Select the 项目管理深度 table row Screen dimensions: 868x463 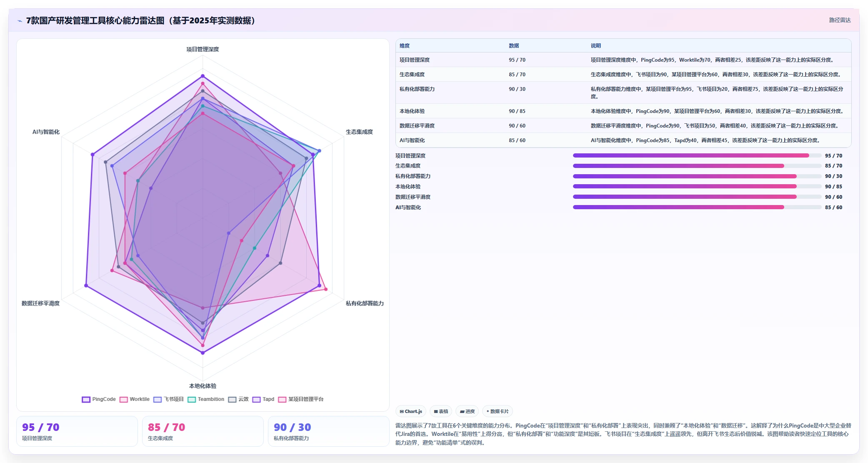pyautogui.click(x=623, y=60)
